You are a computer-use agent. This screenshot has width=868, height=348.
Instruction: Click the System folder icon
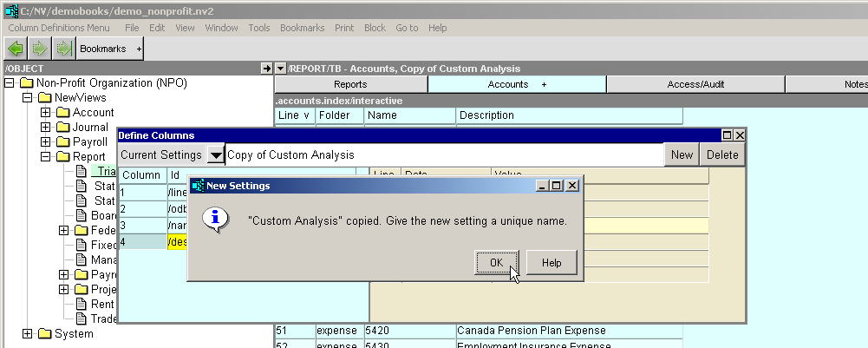click(x=45, y=334)
